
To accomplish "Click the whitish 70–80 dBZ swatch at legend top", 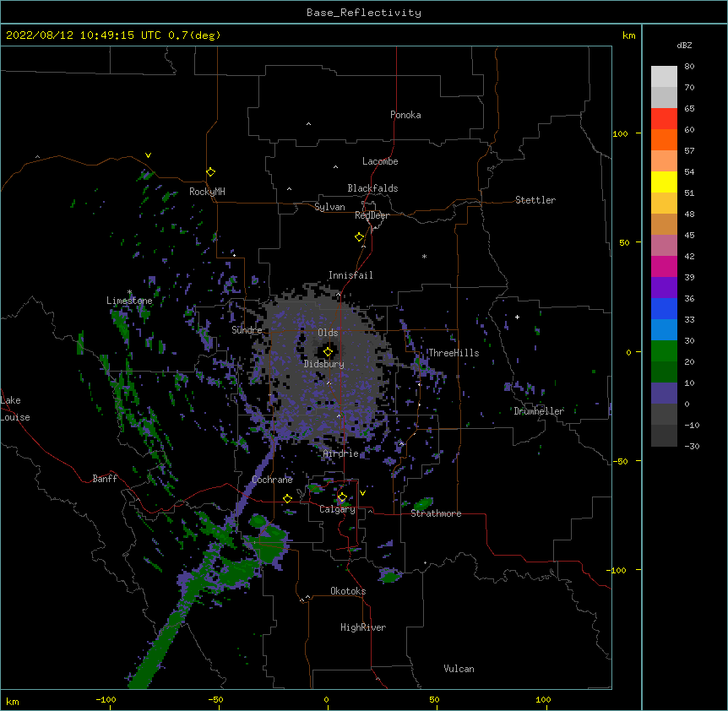I will 664,77.
